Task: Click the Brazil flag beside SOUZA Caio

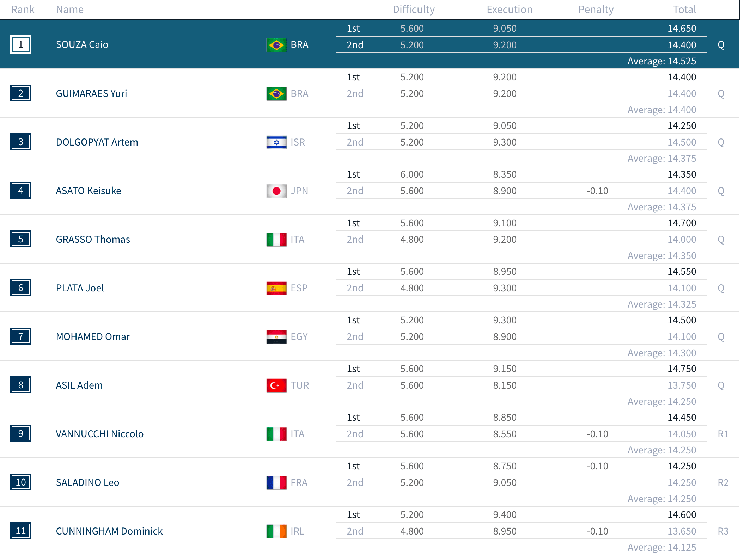Action: click(276, 45)
